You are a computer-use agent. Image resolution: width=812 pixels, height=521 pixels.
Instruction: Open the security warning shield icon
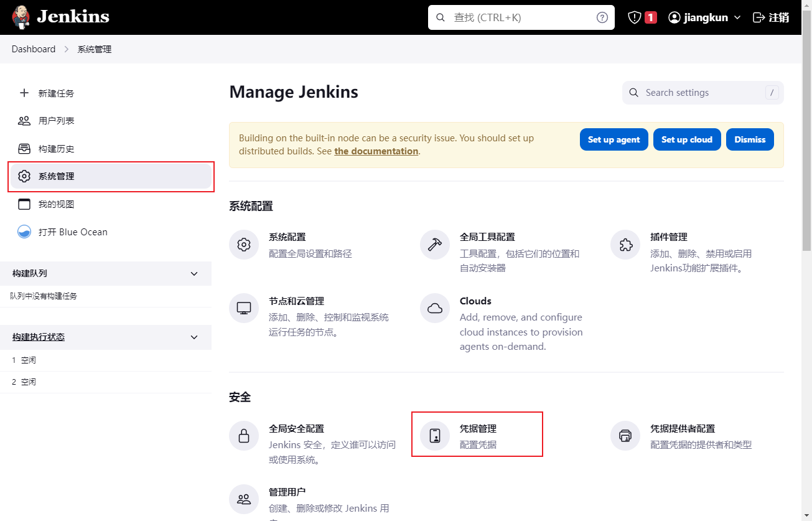click(634, 17)
